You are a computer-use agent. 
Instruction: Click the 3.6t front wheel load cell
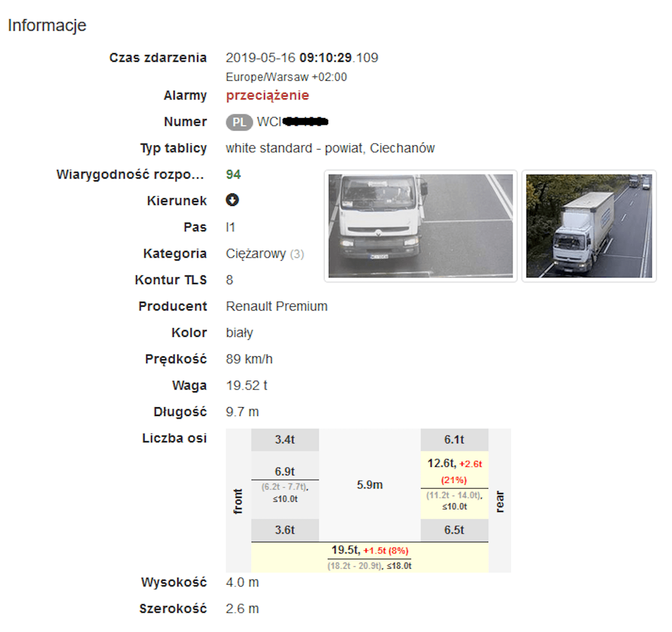(x=285, y=530)
